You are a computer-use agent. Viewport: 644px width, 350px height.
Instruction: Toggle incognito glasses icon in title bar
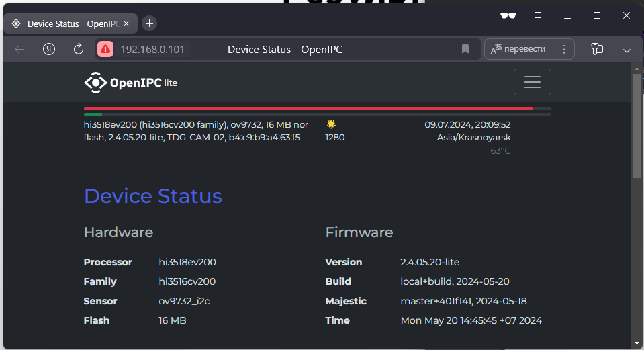508,15
